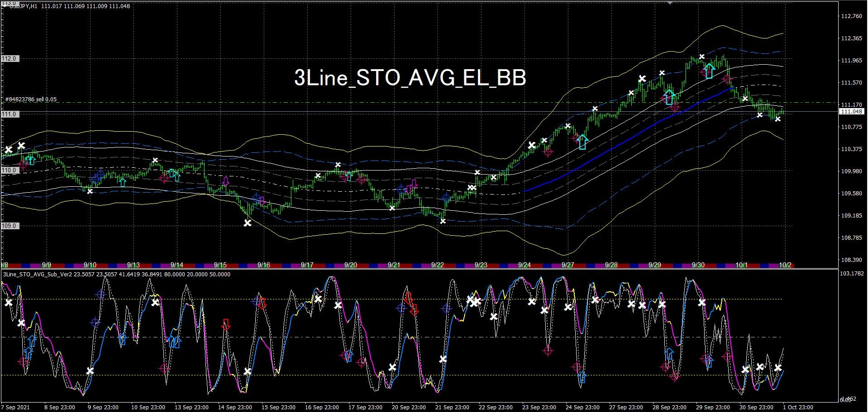Click the 111.965 price scale value
This screenshot has height=412, width=868.
click(851, 61)
